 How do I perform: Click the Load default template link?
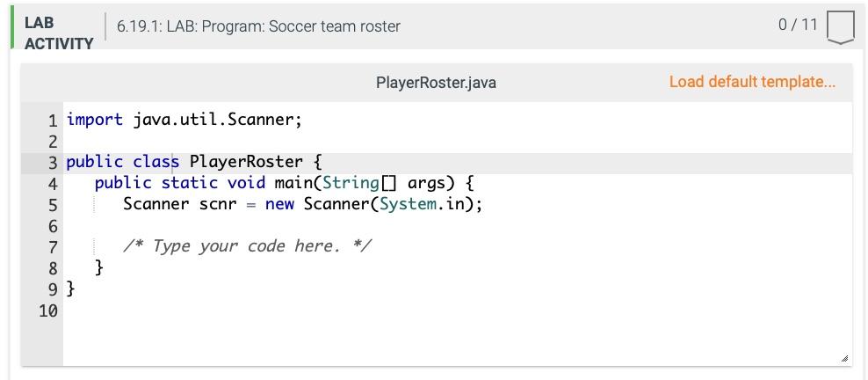pos(752,82)
